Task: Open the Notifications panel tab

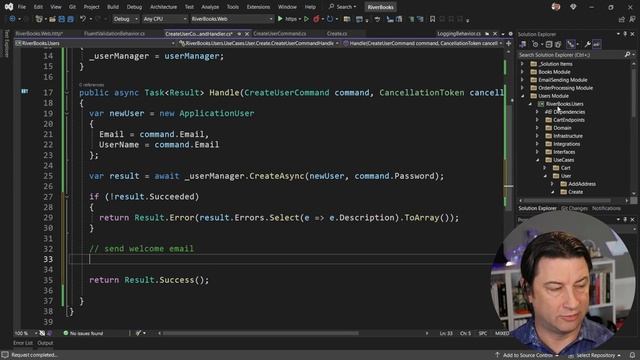Action: pyautogui.click(x=606, y=209)
